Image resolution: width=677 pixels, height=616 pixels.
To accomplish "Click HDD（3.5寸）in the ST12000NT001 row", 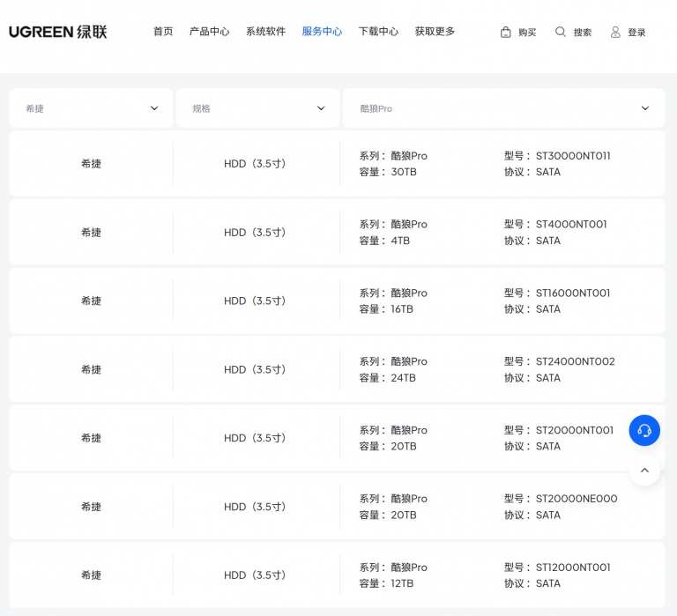I will click(x=255, y=575).
